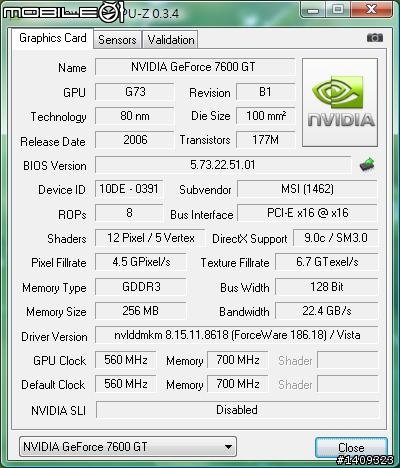Open the Validation tab
The height and width of the screenshot is (468, 400).
pos(171,40)
